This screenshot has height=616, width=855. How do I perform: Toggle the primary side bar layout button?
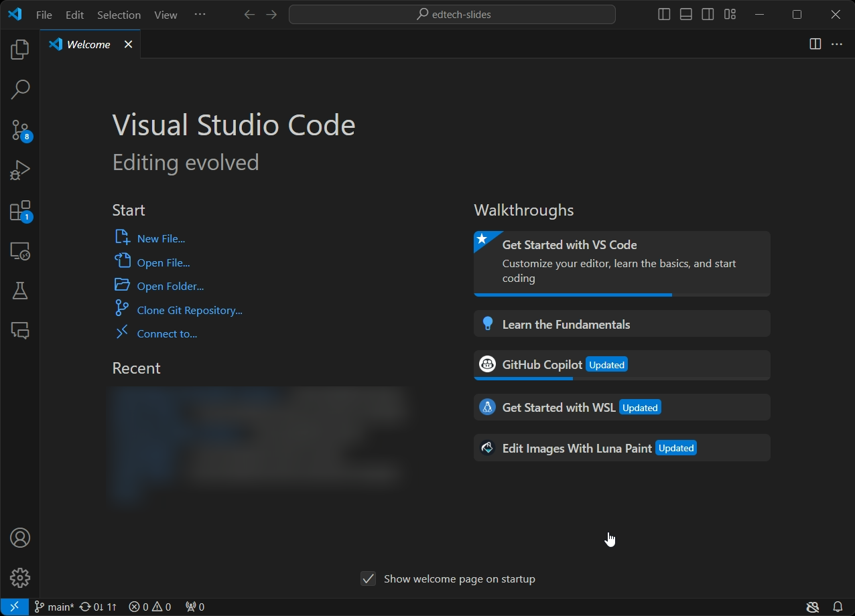pyautogui.click(x=664, y=15)
